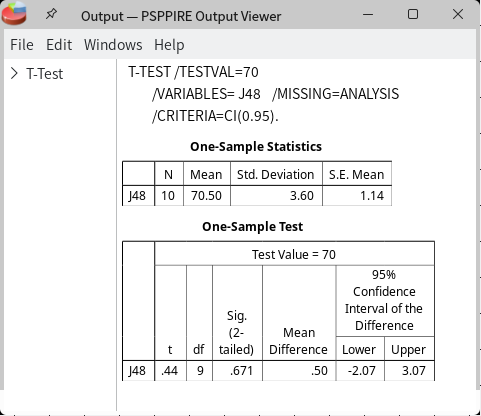Open the File menu

(22, 45)
